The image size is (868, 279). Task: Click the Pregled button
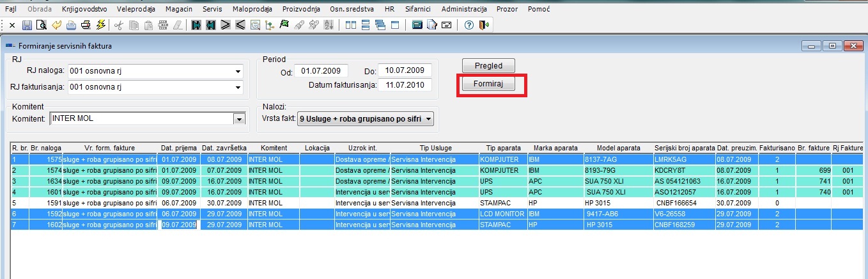pyautogui.click(x=488, y=65)
